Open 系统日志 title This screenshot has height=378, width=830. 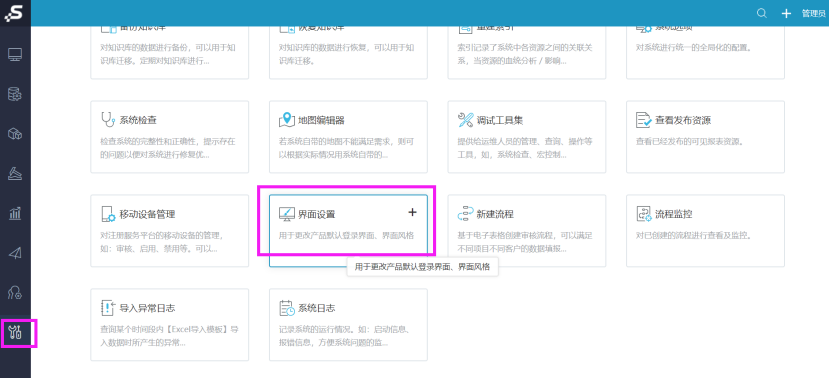tap(317, 308)
